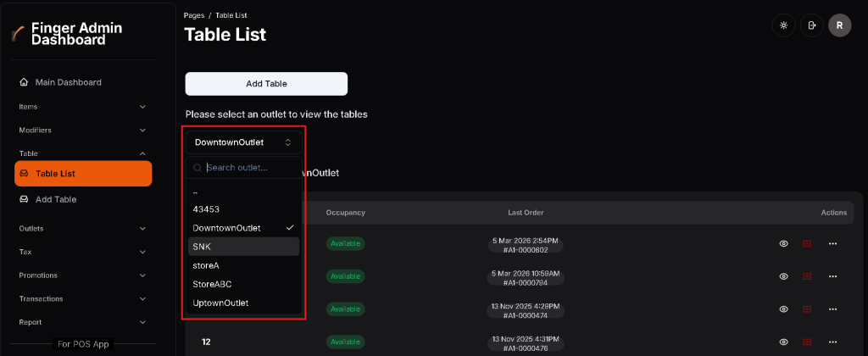Click the Finger Admin Dashboard logo icon

[x=17, y=35]
